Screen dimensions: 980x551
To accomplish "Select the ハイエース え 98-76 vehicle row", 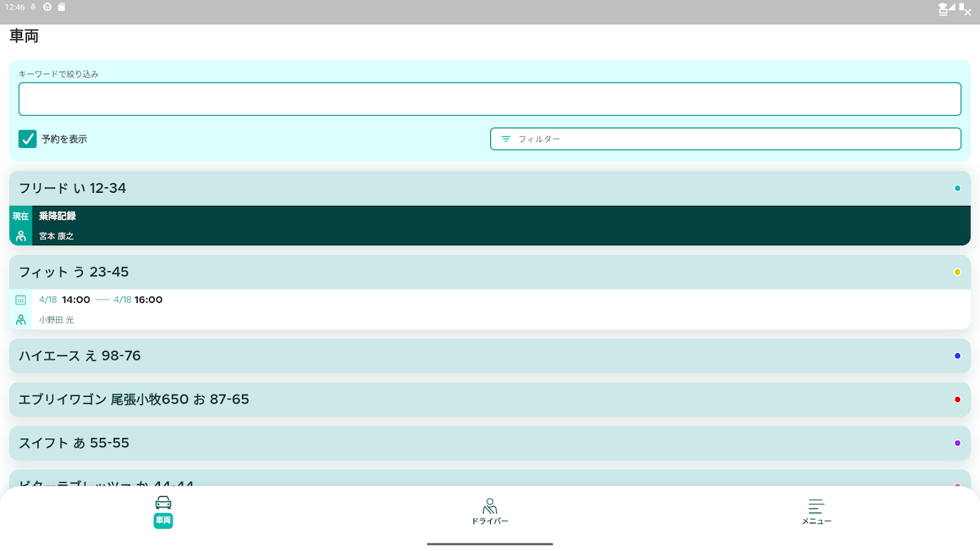I will click(490, 356).
